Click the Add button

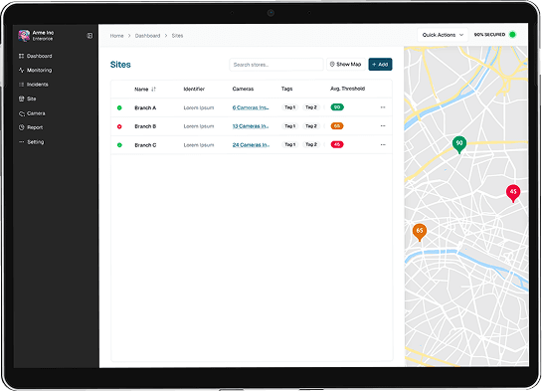click(380, 65)
